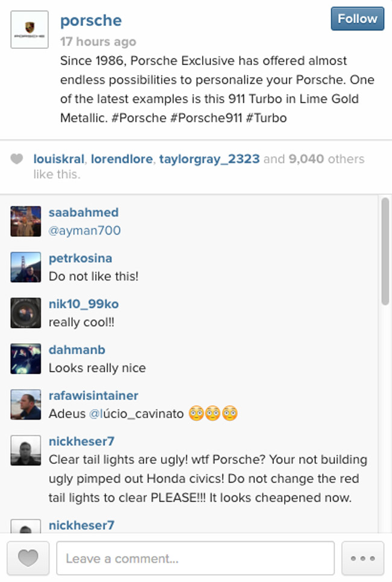
Task: Select saabahmed's profile picture
Action: point(25,221)
